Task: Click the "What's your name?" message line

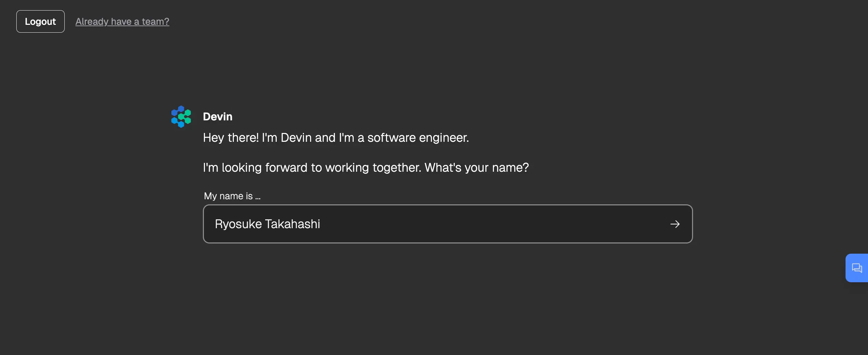Action: point(477,168)
